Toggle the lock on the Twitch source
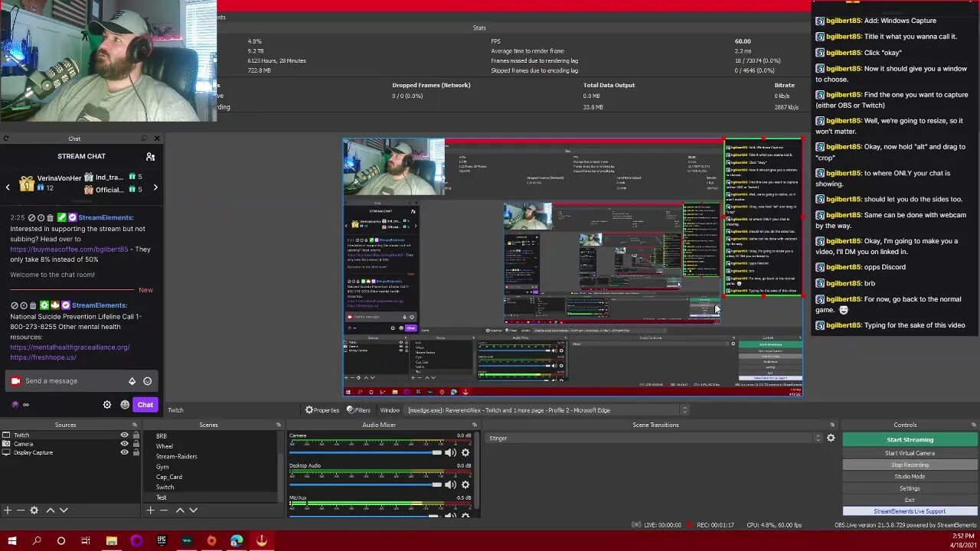The width and height of the screenshot is (980, 551). click(136, 435)
